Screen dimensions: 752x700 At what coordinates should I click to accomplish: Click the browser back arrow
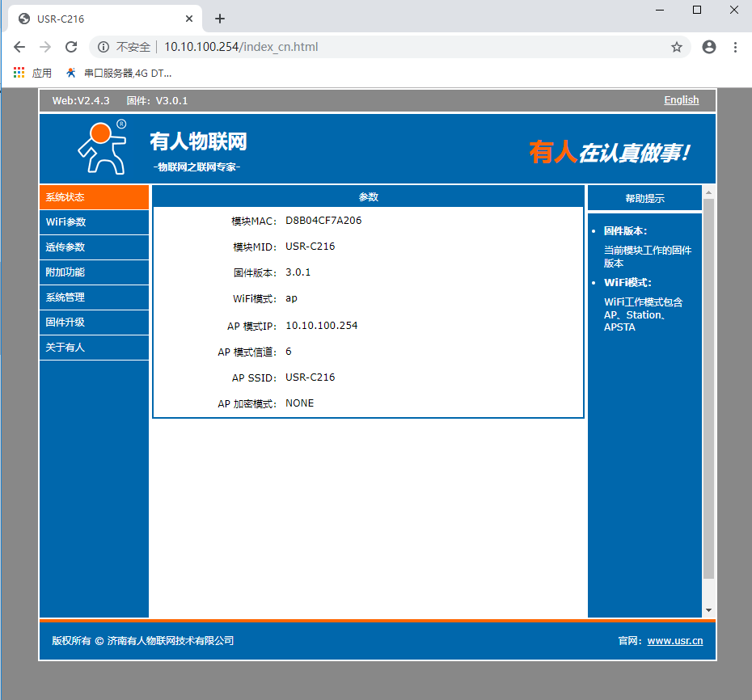(19, 47)
